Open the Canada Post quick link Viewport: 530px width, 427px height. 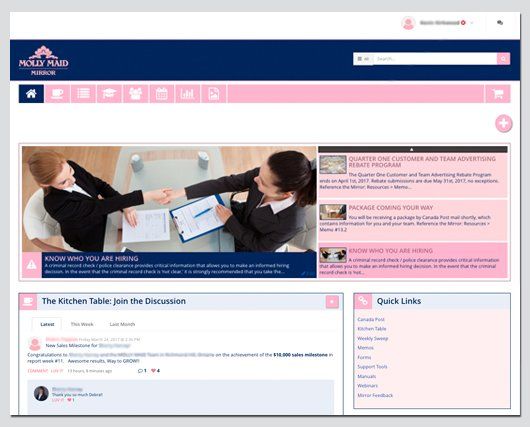[371, 319]
